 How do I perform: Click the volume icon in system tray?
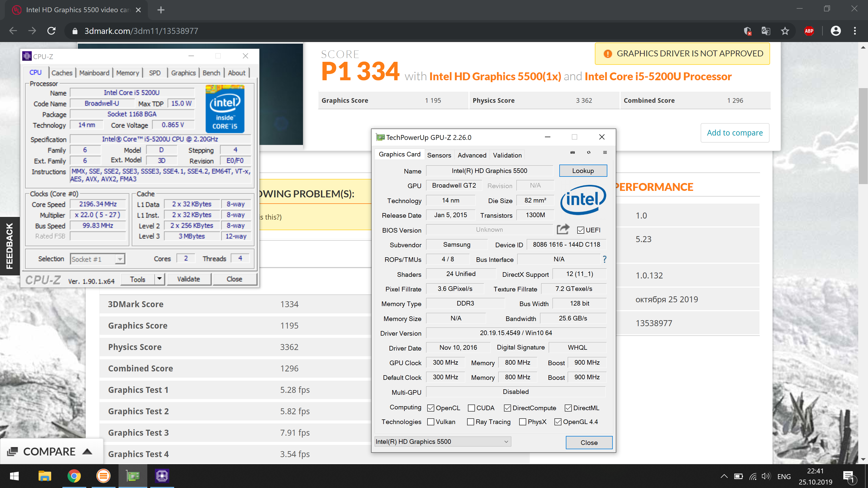[x=766, y=476]
